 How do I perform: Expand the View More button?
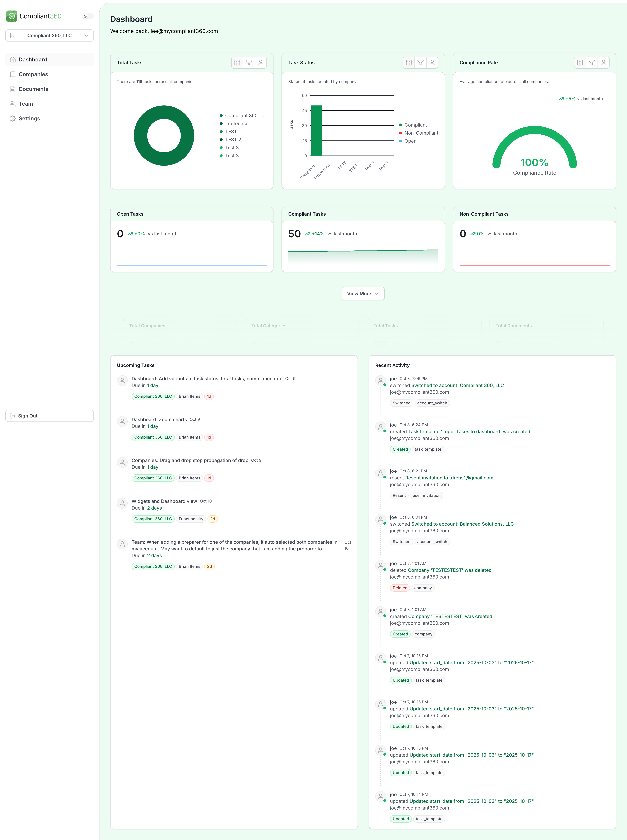(363, 294)
